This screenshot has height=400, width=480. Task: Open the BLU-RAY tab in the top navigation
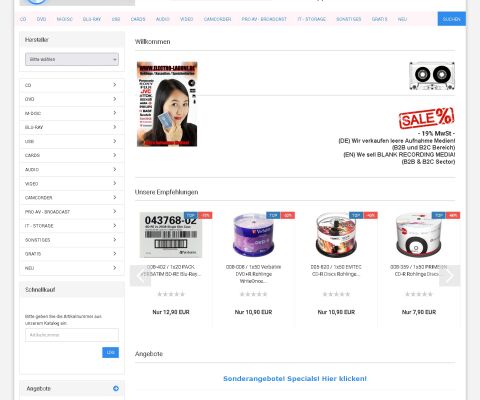click(92, 19)
